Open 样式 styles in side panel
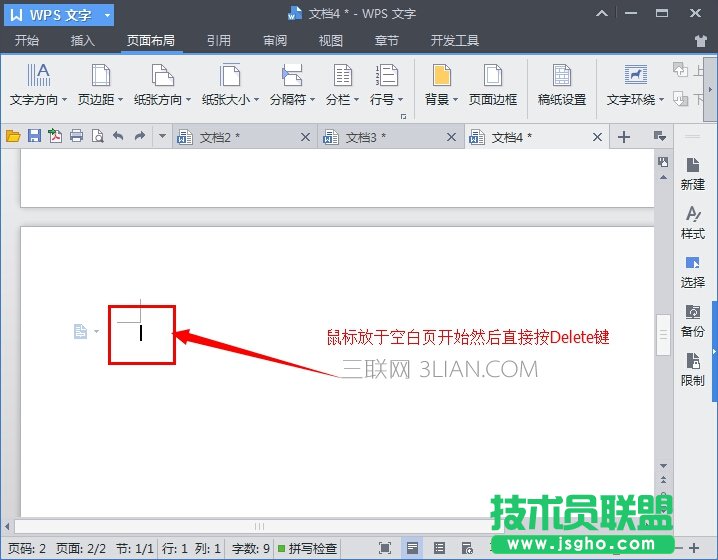 692,223
